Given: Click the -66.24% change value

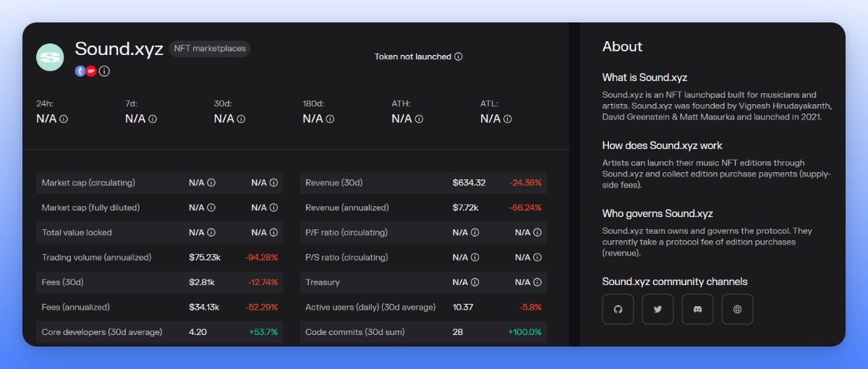Looking at the screenshot, I should pyautogui.click(x=526, y=208).
